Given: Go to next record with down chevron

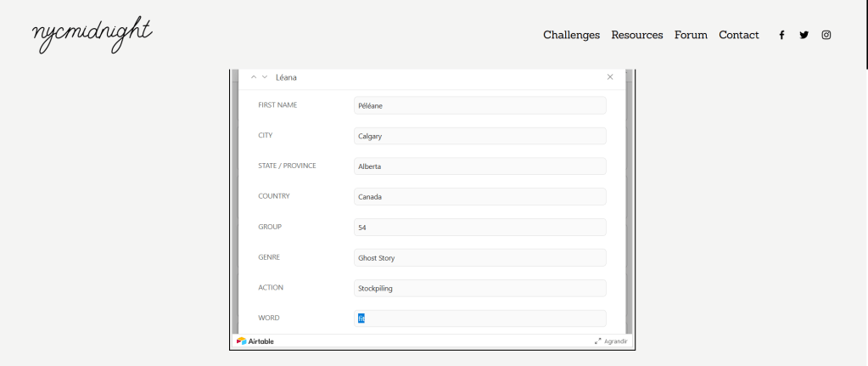Looking at the screenshot, I should [265, 77].
